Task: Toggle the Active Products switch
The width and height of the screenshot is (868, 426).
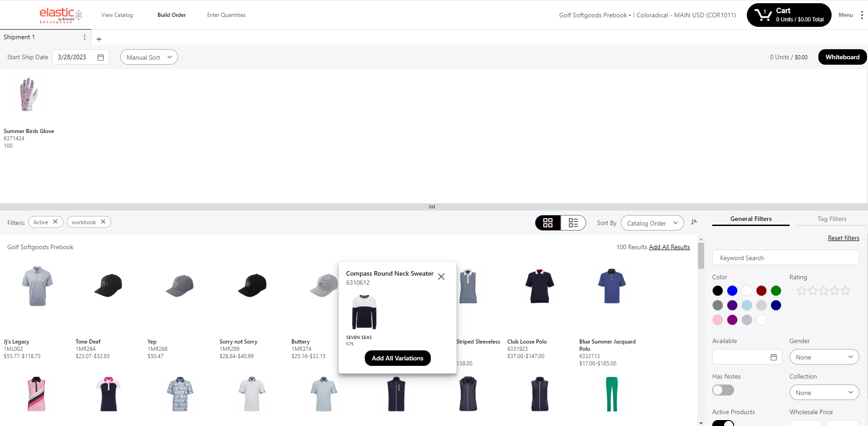Action: [x=723, y=422]
